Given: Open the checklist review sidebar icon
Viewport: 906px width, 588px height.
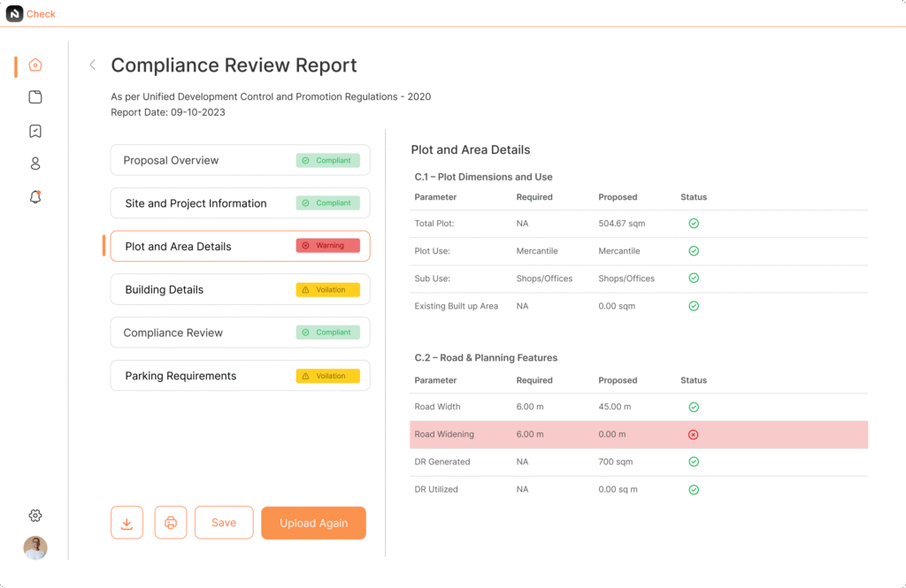Looking at the screenshot, I should click(x=35, y=131).
